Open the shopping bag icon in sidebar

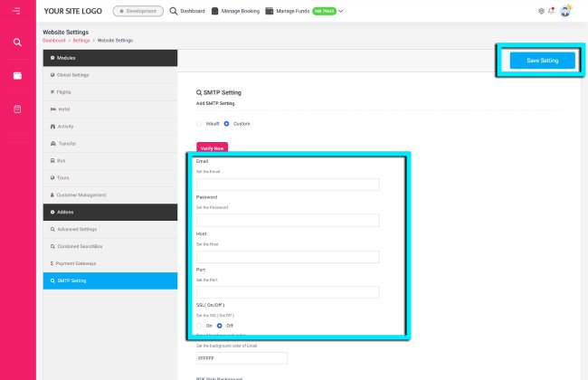coord(17,109)
